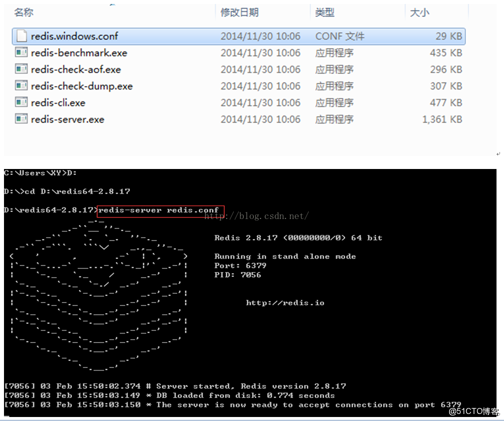Click the date of redis-server.exe
Viewport: 504px width, 421px height.
(260, 119)
